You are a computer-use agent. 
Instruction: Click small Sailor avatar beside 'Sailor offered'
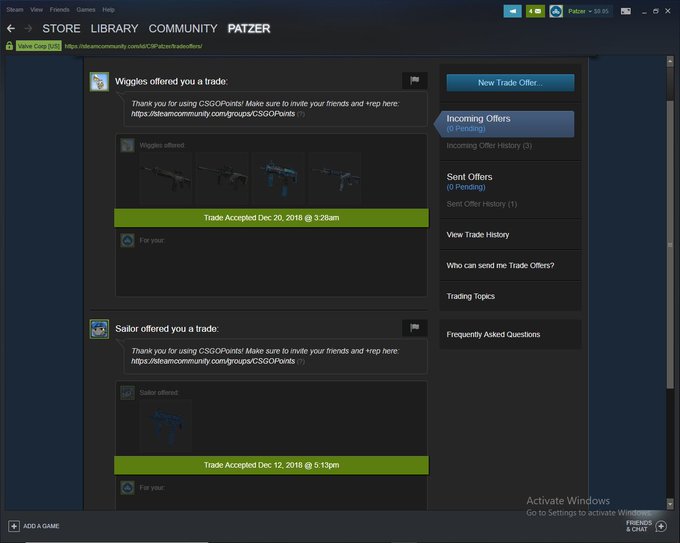click(x=128, y=393)
